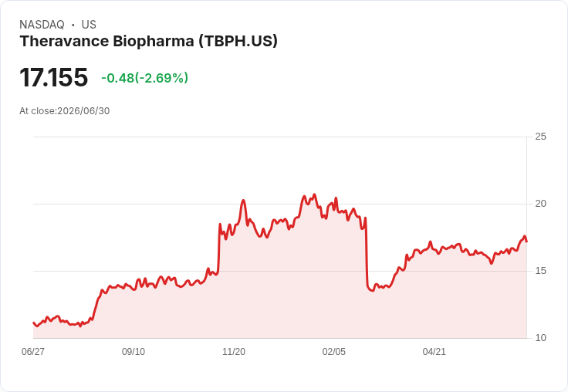Select the 11/20 date axis label
This screenshot has width=568, height=392.
point(234,351)
